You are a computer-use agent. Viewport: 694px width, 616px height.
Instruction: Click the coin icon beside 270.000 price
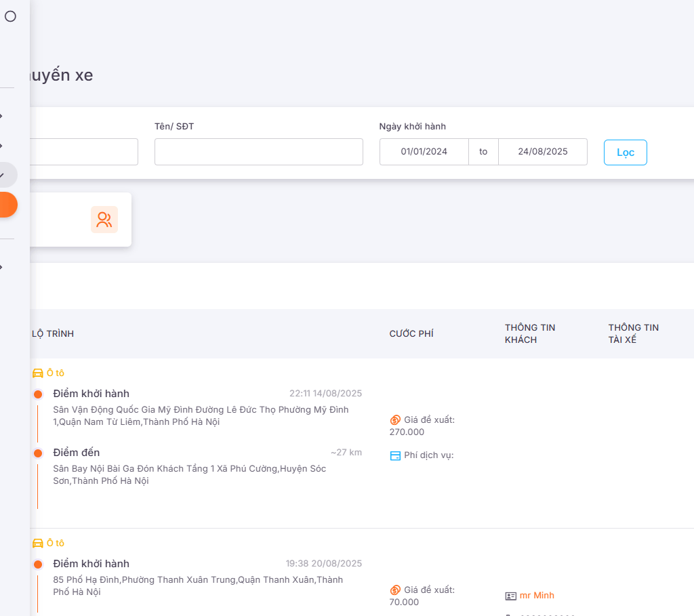click(x=395, y=420)
